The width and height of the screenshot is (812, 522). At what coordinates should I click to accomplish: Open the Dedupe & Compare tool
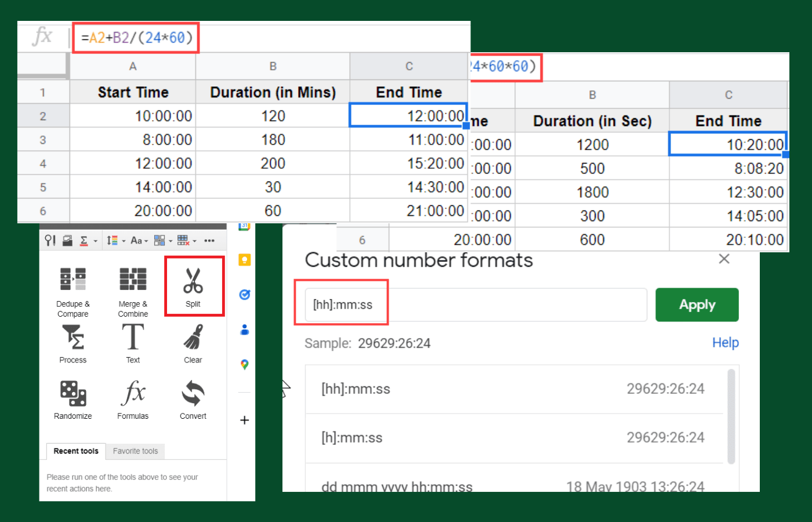pyautogui.click(x=72, y=288)
